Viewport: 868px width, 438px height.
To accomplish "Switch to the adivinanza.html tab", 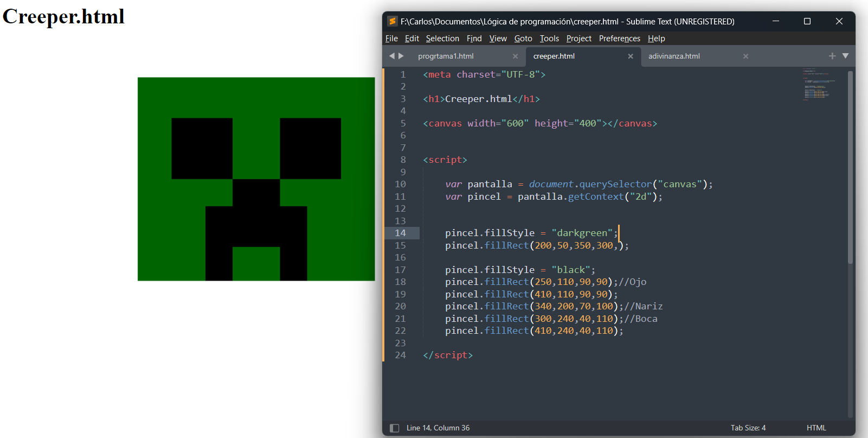I will point(674,56).
